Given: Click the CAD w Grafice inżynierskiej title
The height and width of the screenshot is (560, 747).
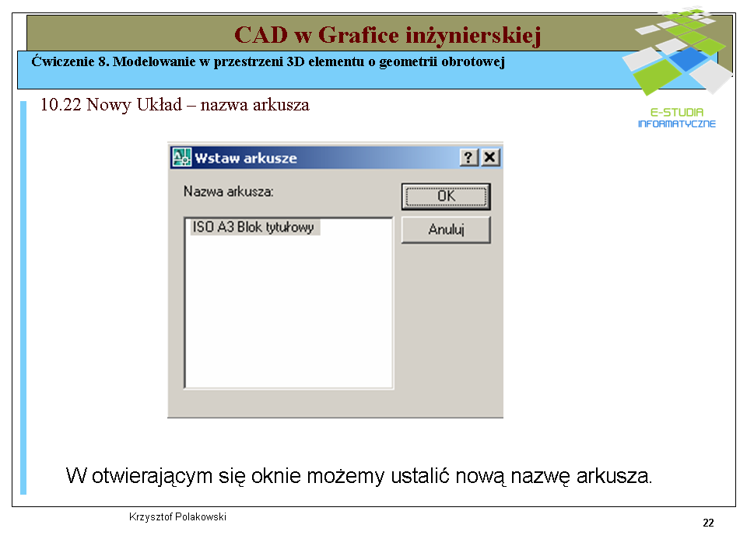Looking at the screenshot, I should click(x=388, y=35).
